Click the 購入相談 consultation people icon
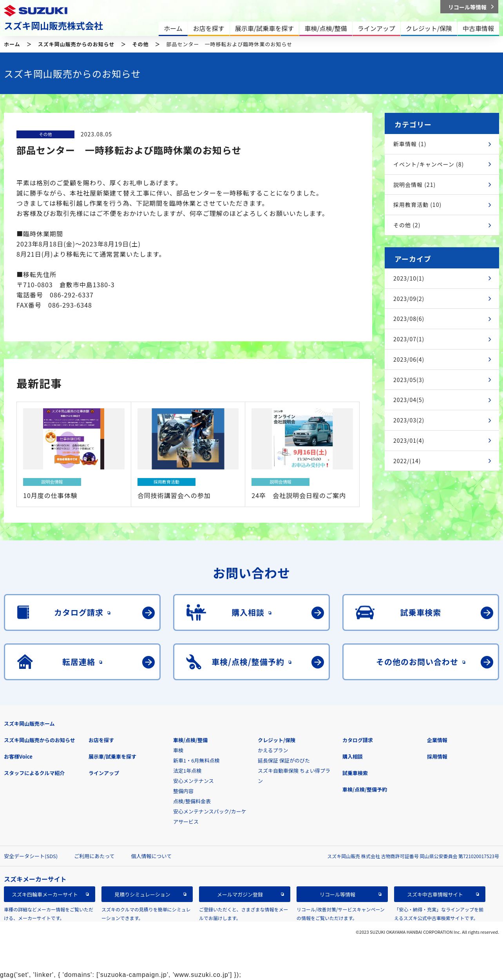This screenshot has width=503, height=980. 196,612
